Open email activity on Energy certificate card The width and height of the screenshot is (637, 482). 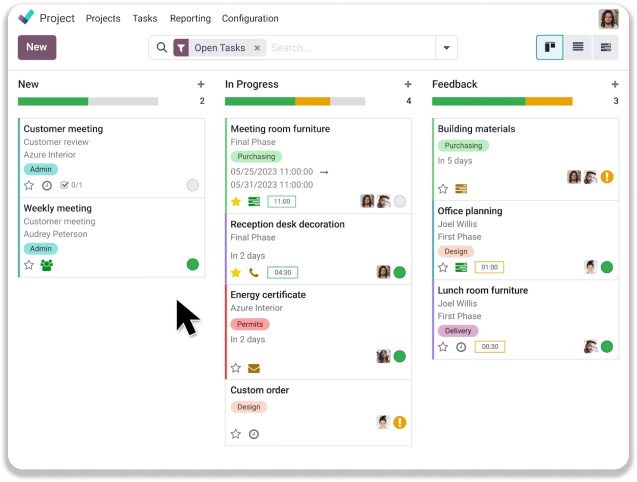click(x=254, y=368)
